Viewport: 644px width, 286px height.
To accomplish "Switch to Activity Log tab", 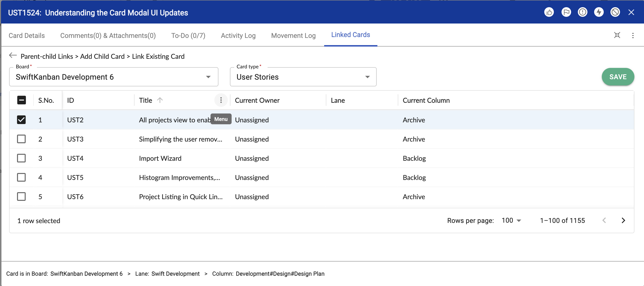I will 238,36.
